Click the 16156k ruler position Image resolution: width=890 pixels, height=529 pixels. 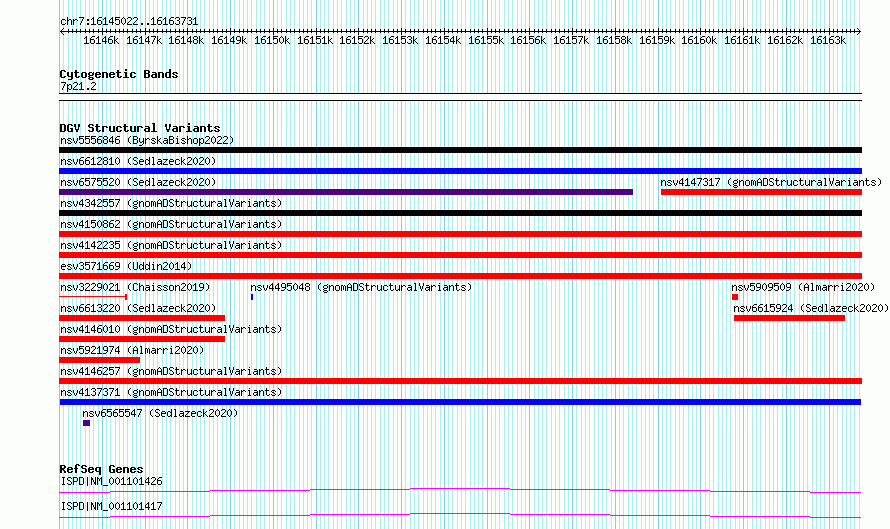(528, 40)
